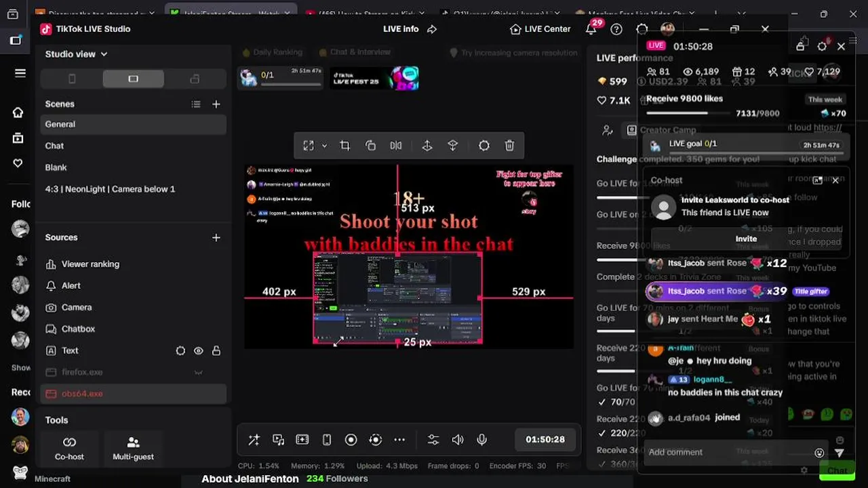Mute the microphone
This screenshot has height=488, width=868.
[482, 440]
